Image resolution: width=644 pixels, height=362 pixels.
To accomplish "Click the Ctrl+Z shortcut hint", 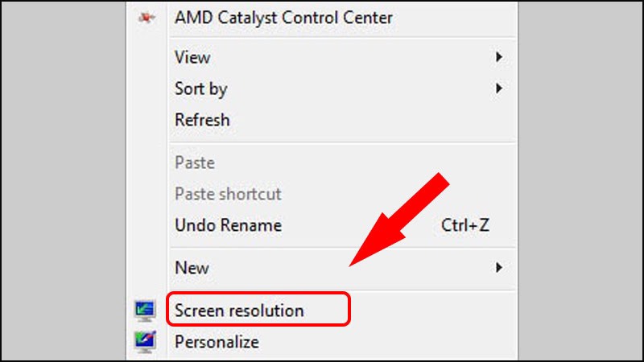I will (x=464, y=225).
